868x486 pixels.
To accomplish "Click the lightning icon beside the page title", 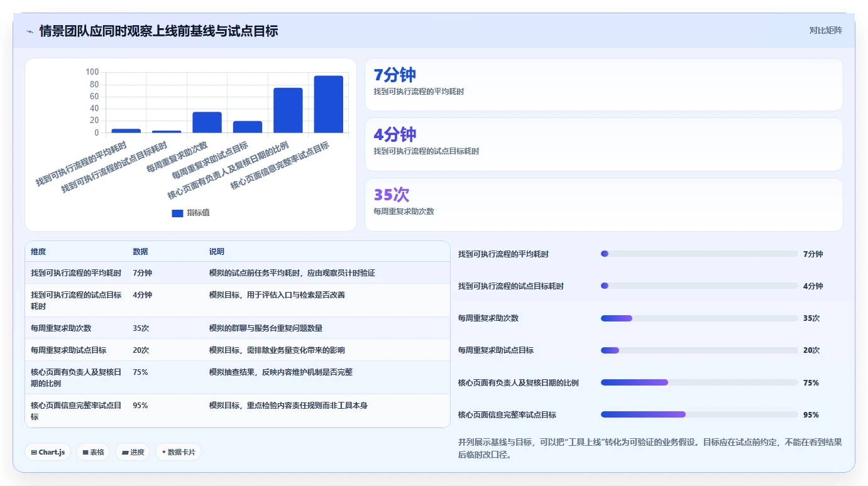I will (x=30, y=31).
